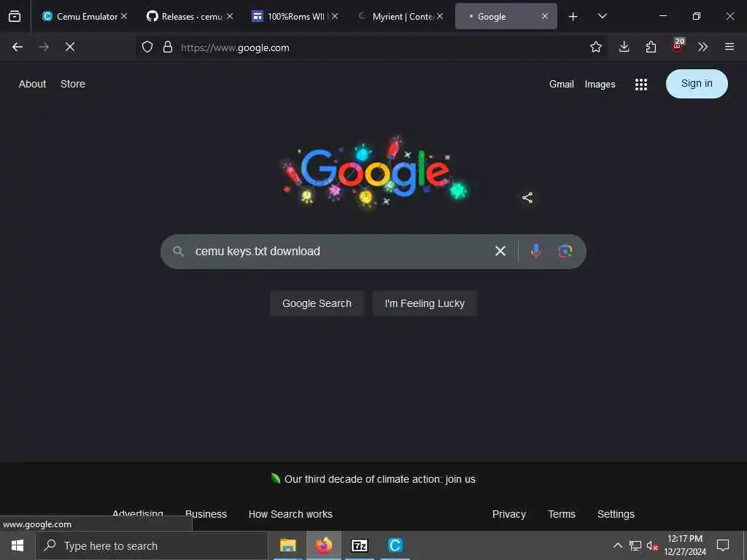Show site security lock info
The width and height of the screenshot is (747, 560).
point(168,47)
